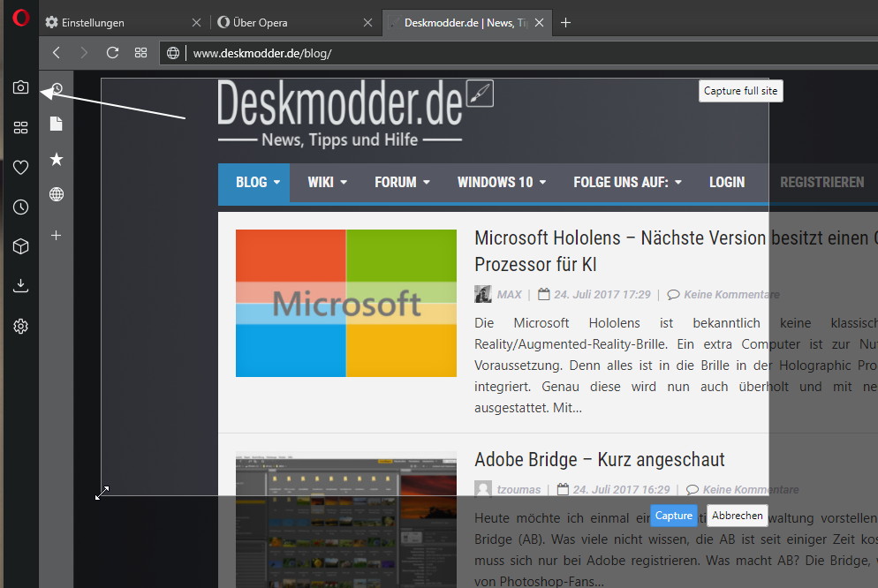878x588 pixels.
Task: Switch to the Einstellungen tab
Action: [x=124, y=22]
